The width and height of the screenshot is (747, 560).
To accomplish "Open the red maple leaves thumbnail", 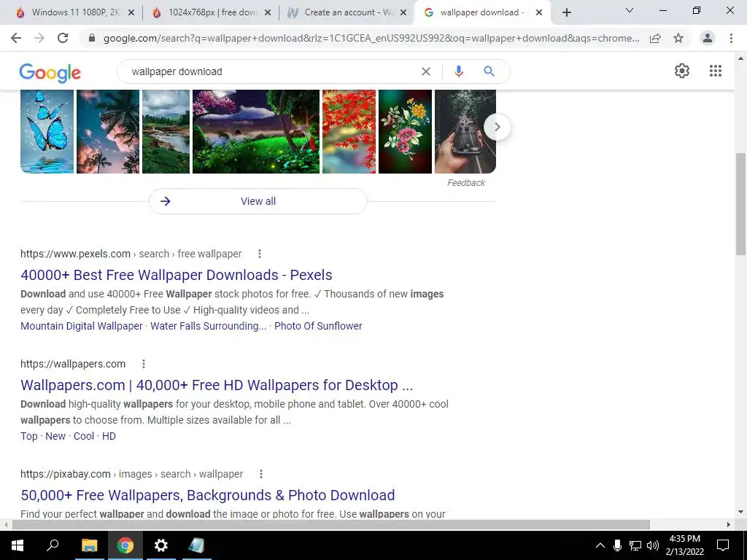I will 349,131.
